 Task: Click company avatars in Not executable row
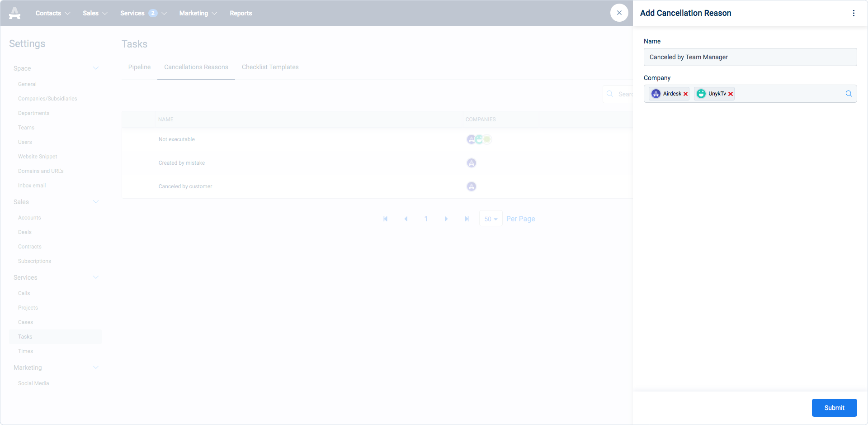(479, 139)
